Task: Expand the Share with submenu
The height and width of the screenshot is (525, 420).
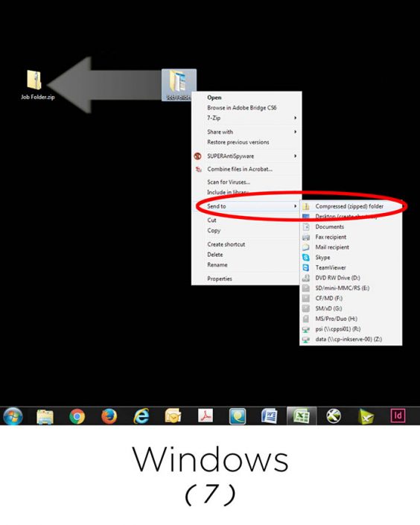Action: [x=246, y=132]
